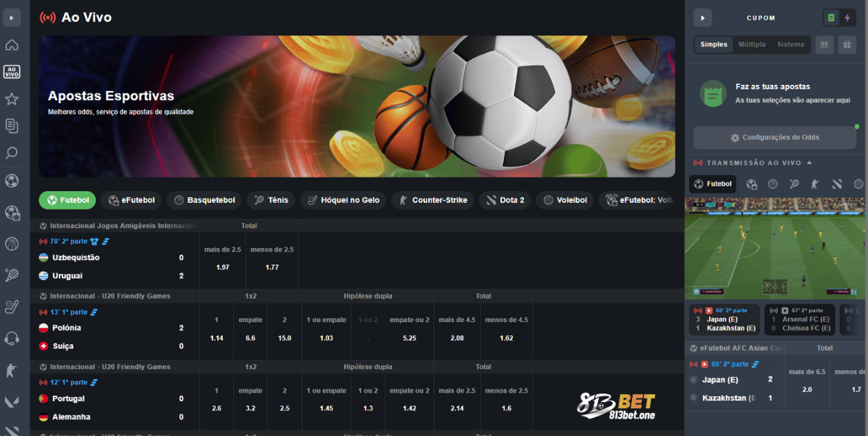Select the Counter-Strike sport tab
Viewport: 868px width, 436px height.
tap(433, 200)
